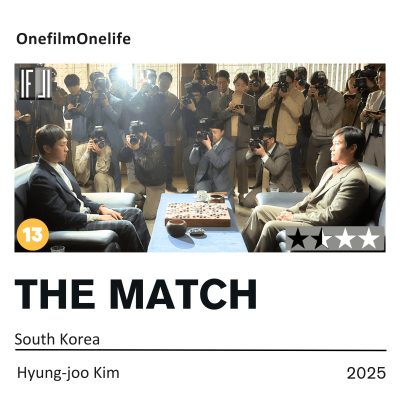Click the bright camera flash

click(126, 73)
